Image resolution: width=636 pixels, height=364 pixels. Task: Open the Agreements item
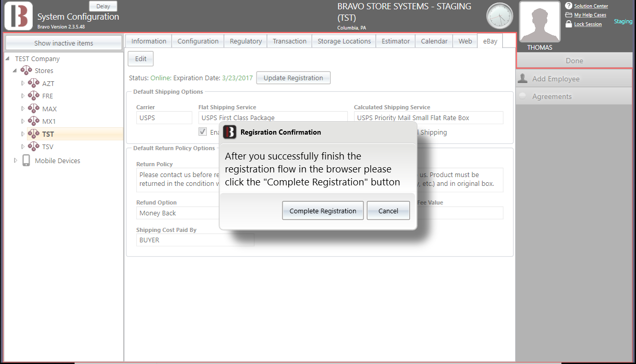[574, 96]
